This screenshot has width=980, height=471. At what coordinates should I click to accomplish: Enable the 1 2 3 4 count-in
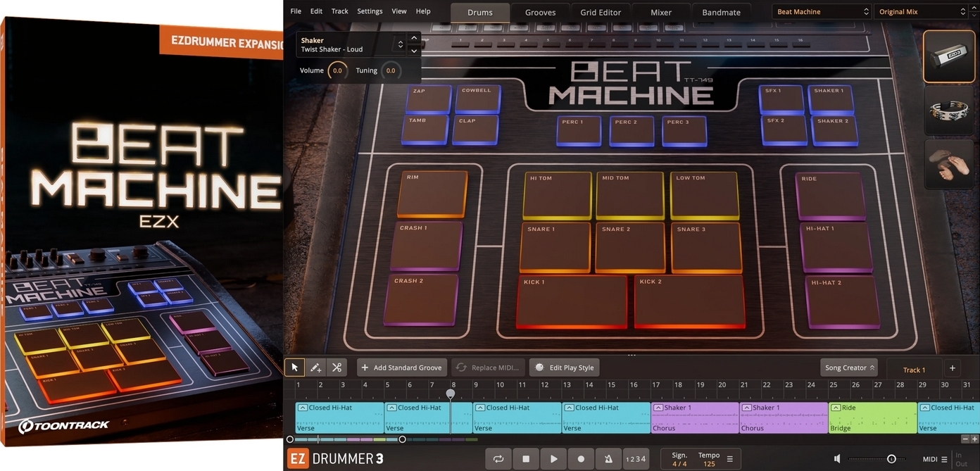point(636,458)
